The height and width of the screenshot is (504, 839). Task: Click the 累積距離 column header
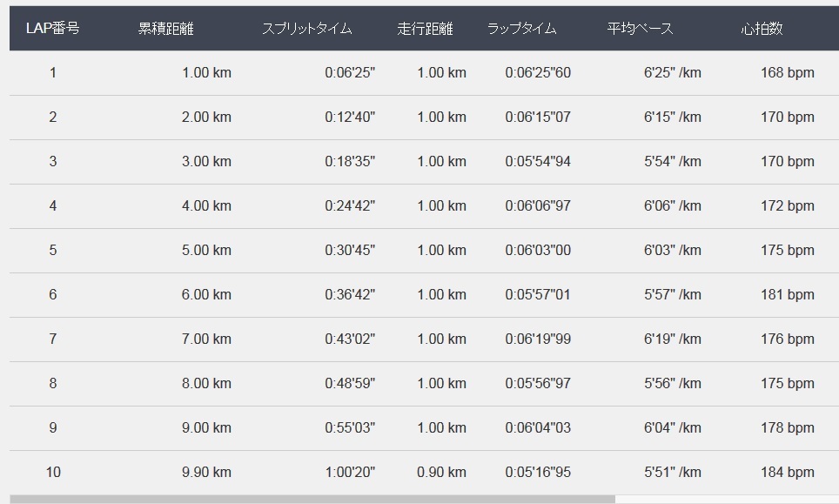166,28
